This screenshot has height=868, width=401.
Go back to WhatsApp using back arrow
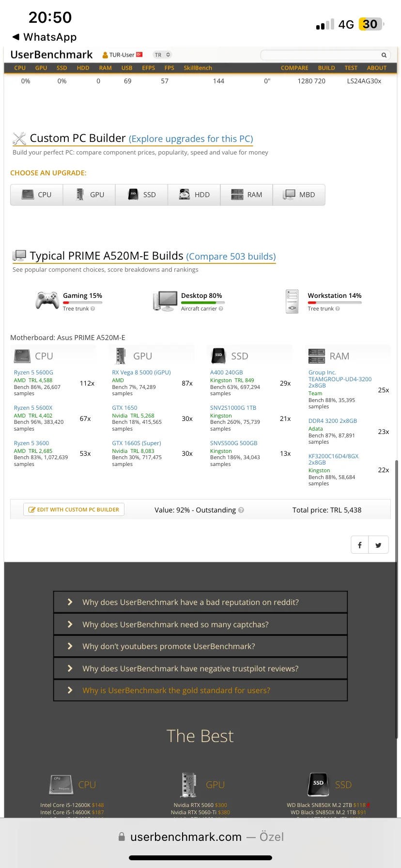(16, 37)
